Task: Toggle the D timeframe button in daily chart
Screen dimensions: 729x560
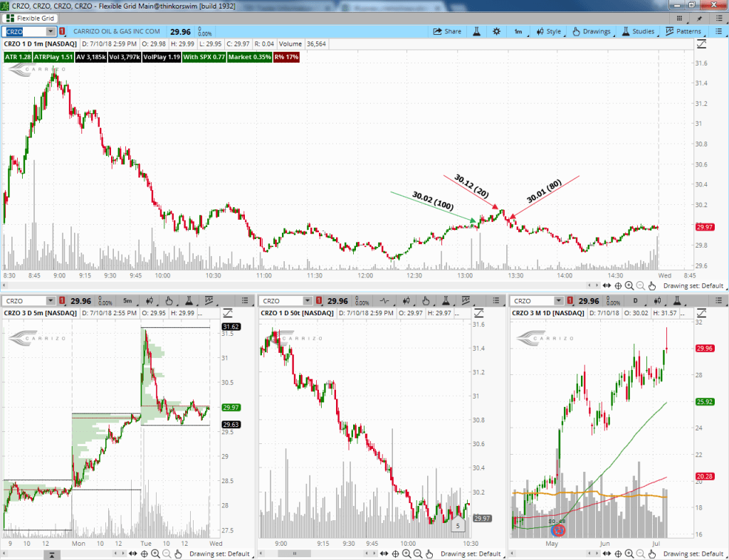Action: pos(635,301)
